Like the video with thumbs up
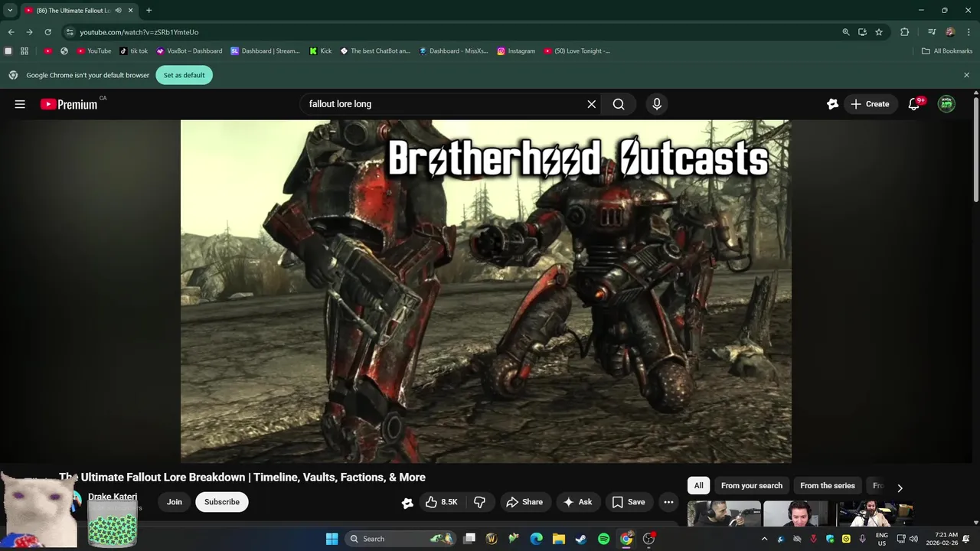Viewport: 980px width, 551px height. (442, 502)
